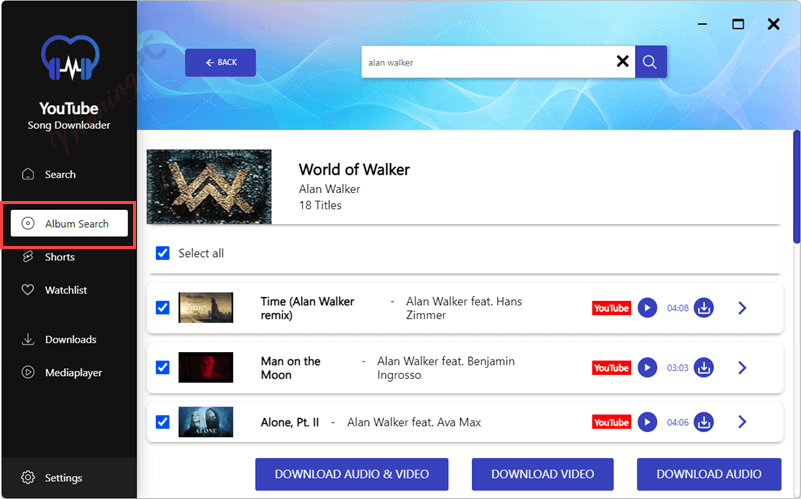Image resolution: width=801 pixels, height=499 pixels.
Task: Expand the Man on the Moon row chevron
Action: (x=742, y=368)
